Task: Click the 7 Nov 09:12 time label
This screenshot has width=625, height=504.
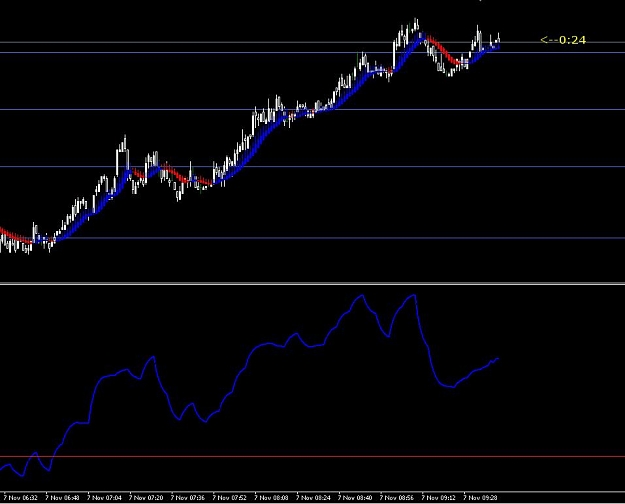Action: click(438, 498)
